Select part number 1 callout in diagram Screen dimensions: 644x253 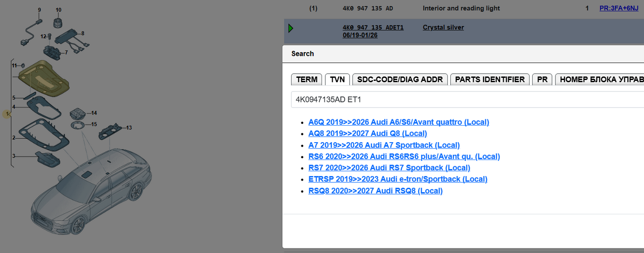coord(7,114)
